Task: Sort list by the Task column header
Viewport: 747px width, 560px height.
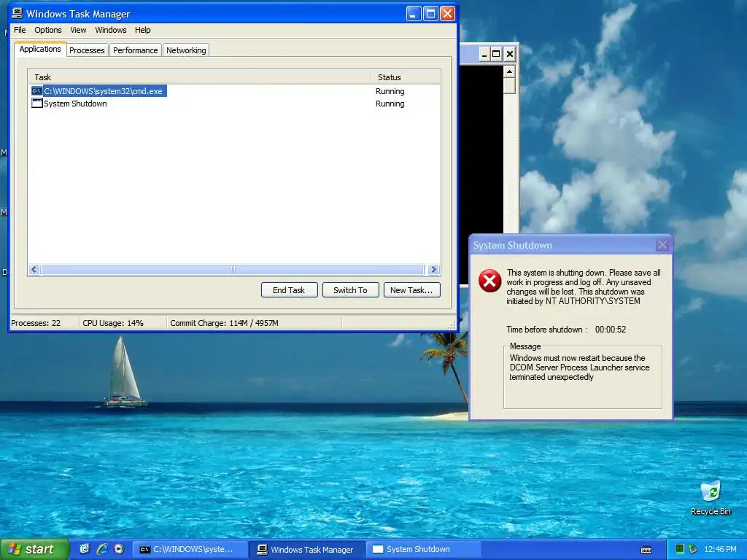Action: click(199, 77)
